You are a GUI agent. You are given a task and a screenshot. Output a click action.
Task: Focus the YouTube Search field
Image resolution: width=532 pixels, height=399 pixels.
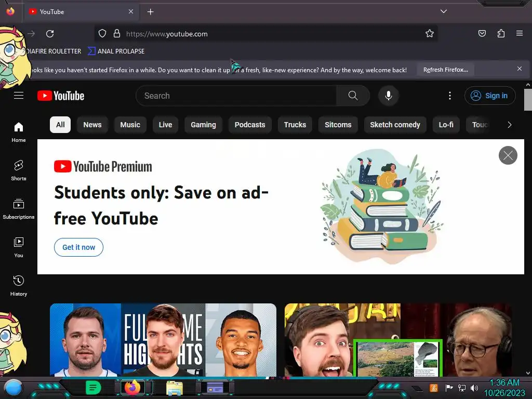coord(236,96)
